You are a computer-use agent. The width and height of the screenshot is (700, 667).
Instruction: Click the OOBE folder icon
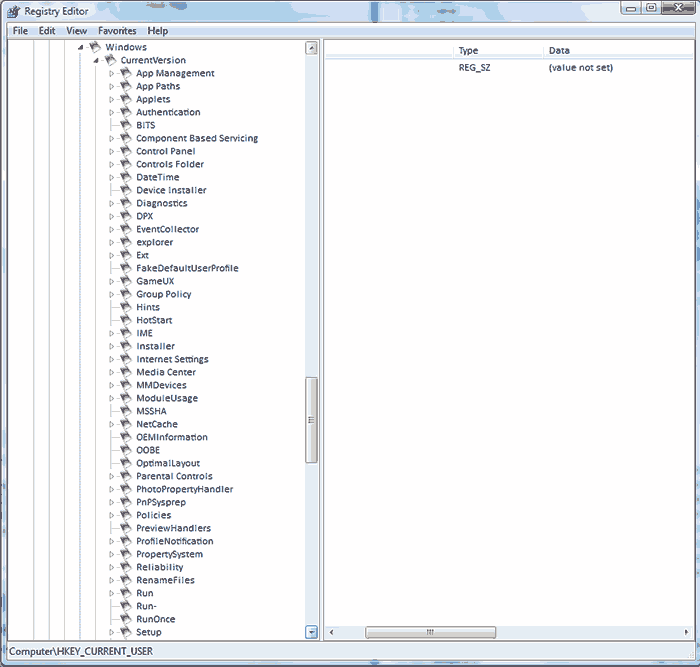coord(126,450)
